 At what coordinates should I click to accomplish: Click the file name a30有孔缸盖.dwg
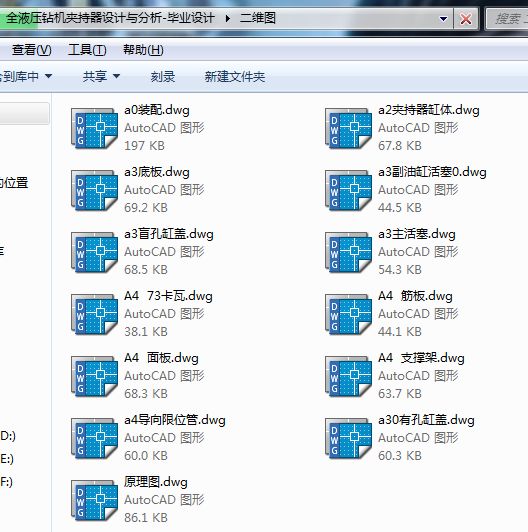tap(426, 420)
